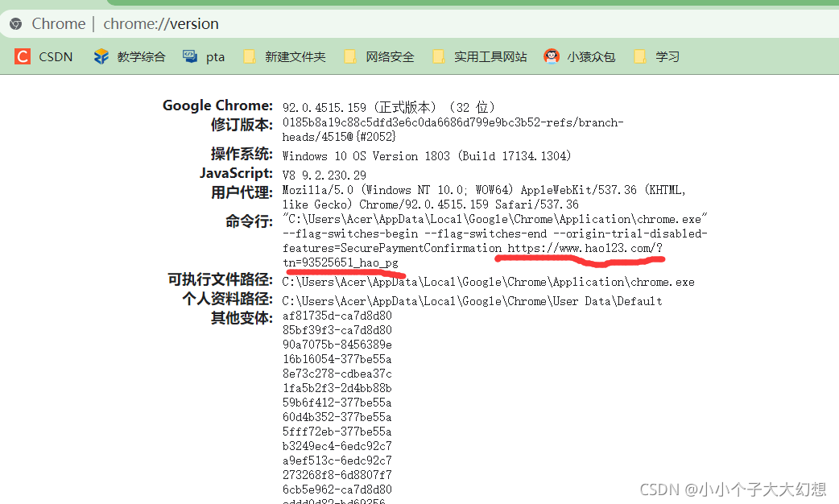Click the Windows 10 OS Version text
839x504 pixels.
pos(427,155)
